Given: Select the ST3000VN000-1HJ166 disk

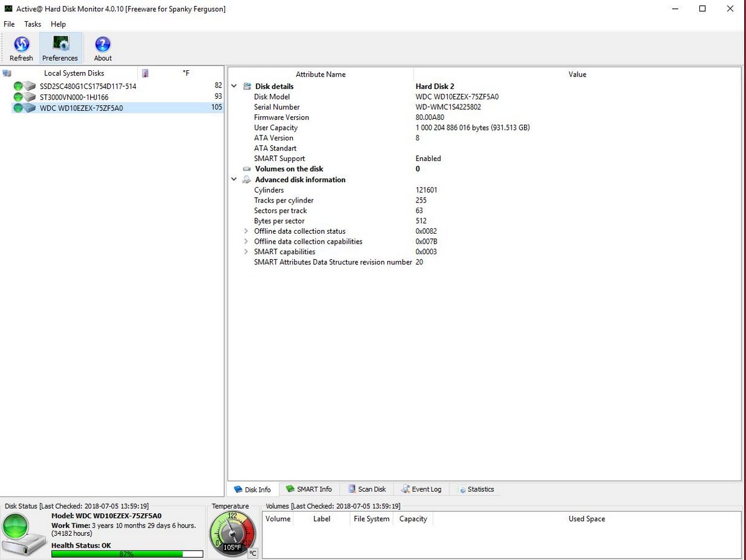Looking at the screenshot, I should click(74, 97).
